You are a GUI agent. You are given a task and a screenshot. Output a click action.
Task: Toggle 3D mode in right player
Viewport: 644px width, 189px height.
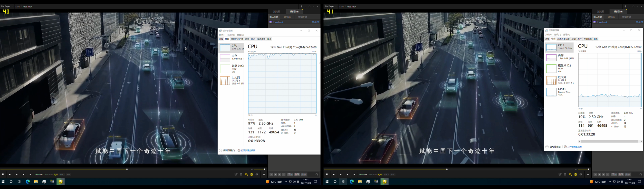click(565, 174)
